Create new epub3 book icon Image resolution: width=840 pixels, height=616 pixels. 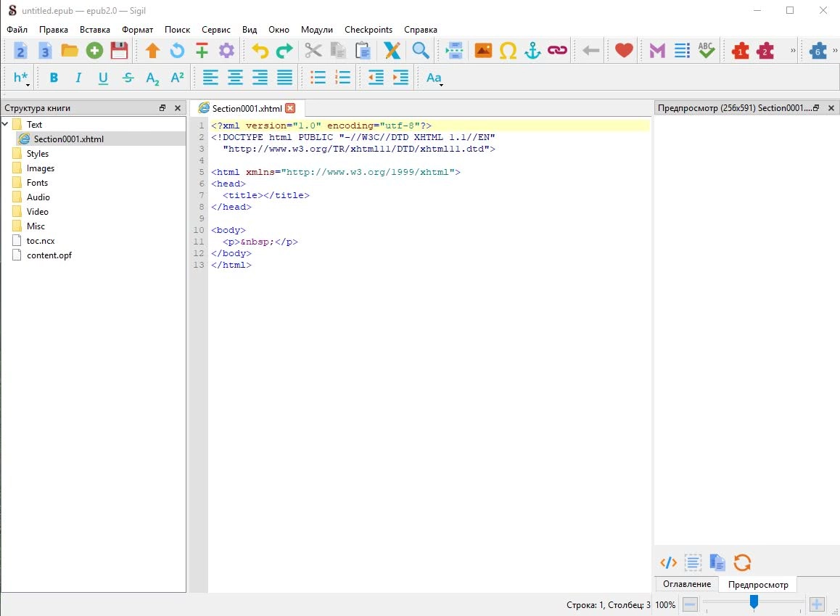(x=45, y=51)
